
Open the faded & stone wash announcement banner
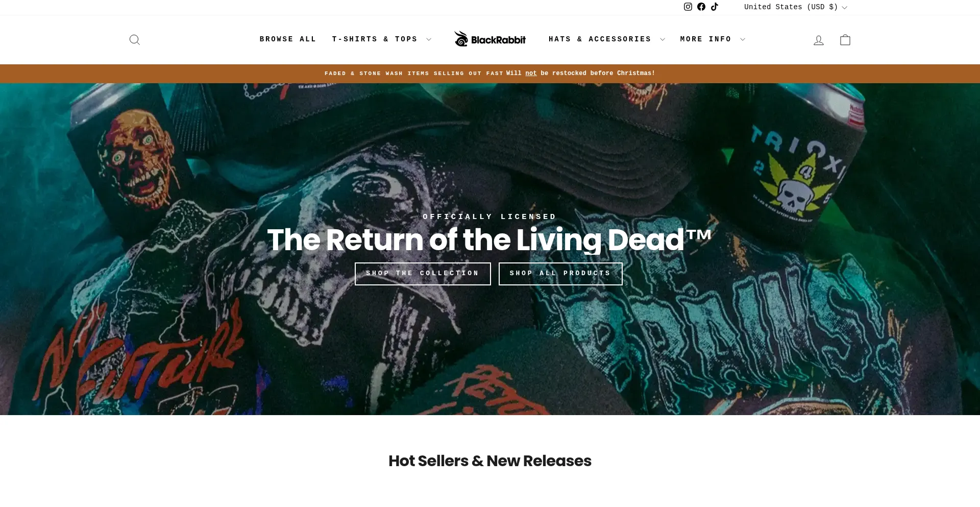[490, 74]
